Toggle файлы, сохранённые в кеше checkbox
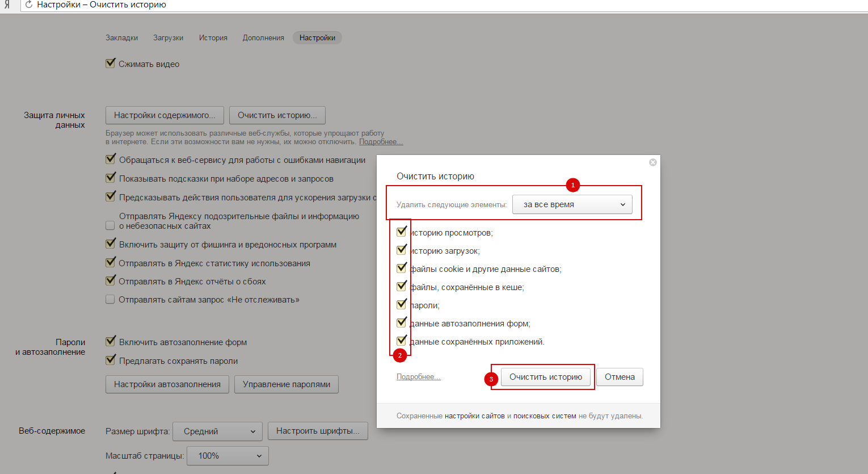This screenshot has height=474, width=868. pyautogui.click(x=402, y=286)
